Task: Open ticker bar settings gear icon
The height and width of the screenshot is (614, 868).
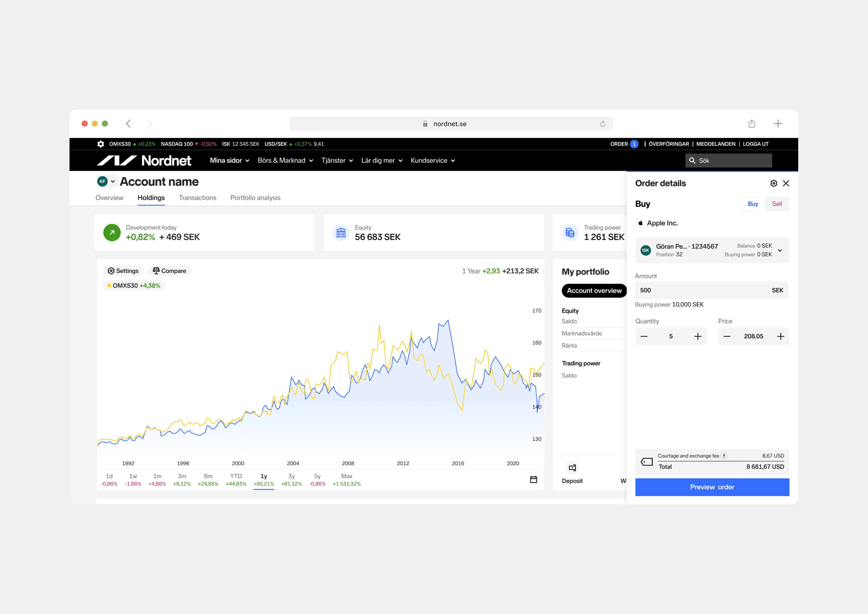Action: pyautogui.click(x=101, y=144)
